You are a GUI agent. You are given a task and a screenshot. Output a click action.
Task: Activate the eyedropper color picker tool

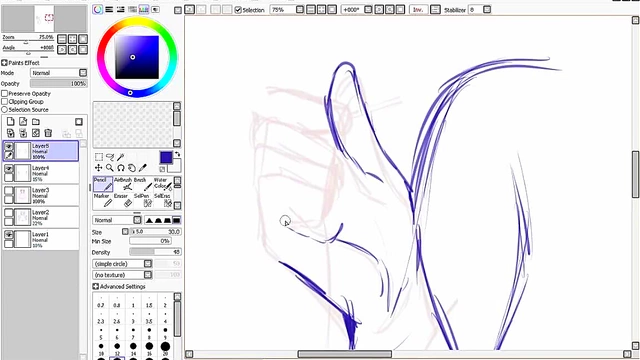(x=142, y=168)
